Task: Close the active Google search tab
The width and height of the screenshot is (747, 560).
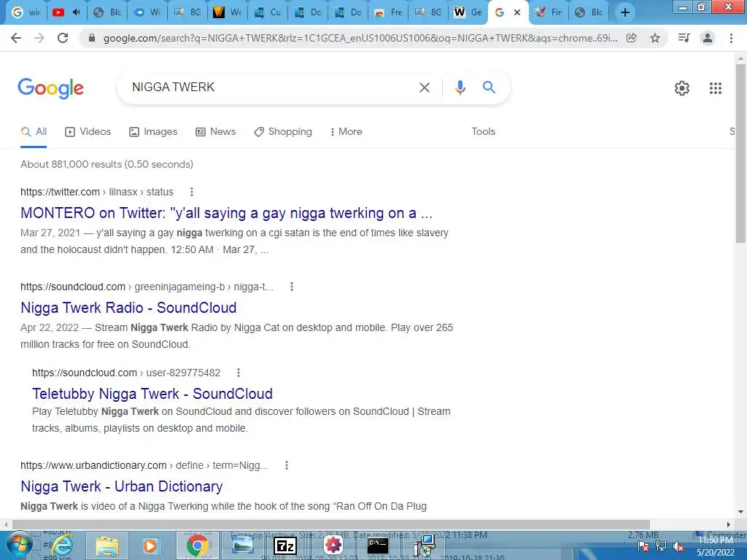Action: [x=517, y=12]
